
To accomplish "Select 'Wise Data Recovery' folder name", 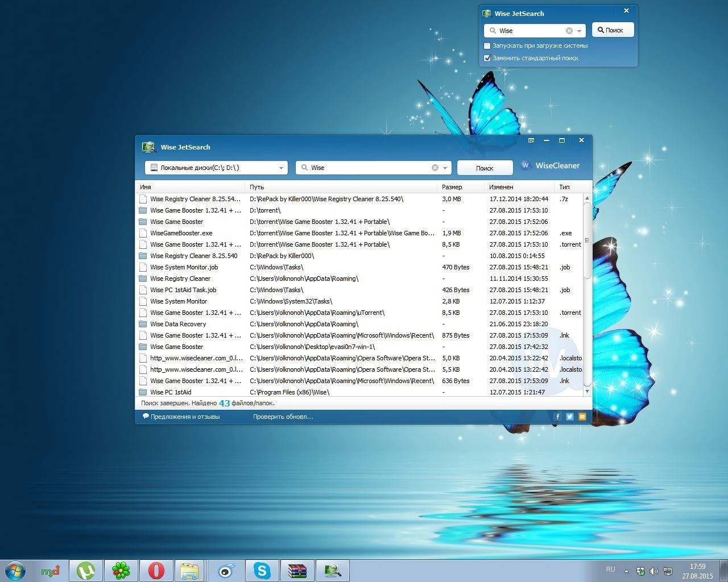I will [x=178, y=324].
